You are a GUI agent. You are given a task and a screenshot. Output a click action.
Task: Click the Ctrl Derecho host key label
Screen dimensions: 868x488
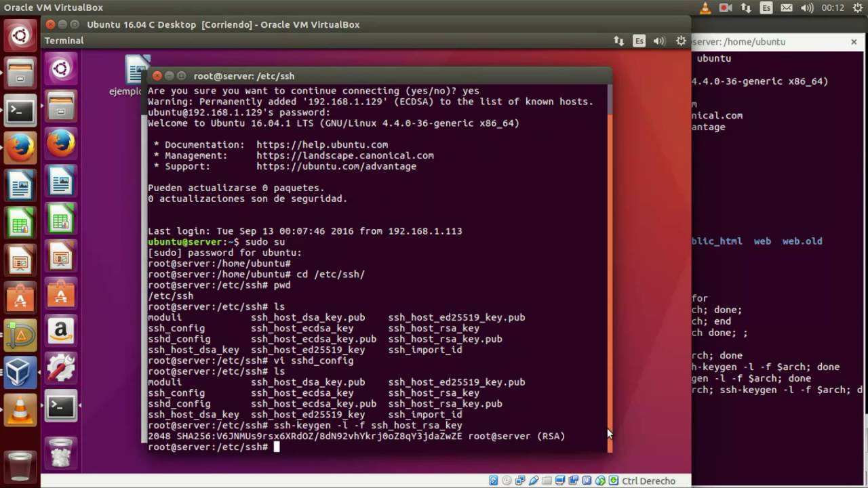pyautogui.click(x=648, y=481)
